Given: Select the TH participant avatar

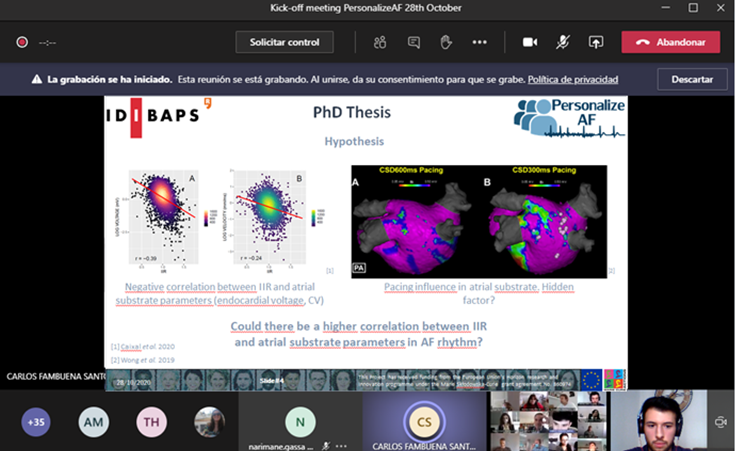Looking at the screenshot, I should click(152, 422).
